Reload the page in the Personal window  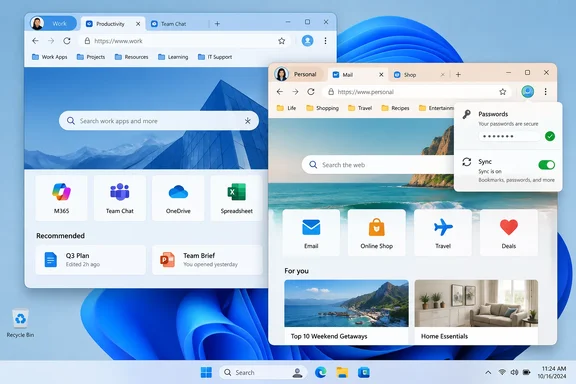tap(311, 92)
